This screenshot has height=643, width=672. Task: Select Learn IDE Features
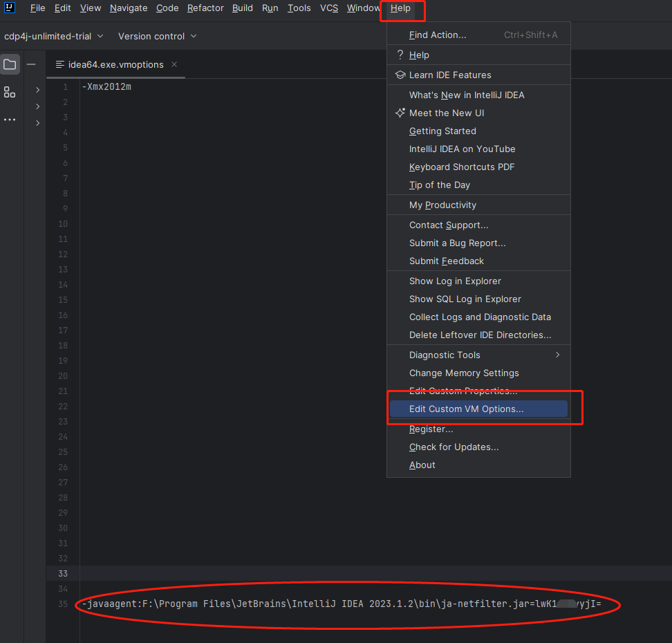[x=478, y=75]
